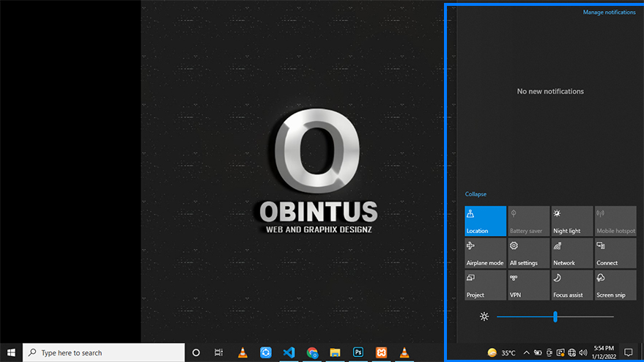Click the taskbar search box
The height and width of the screenshot is (362, 644).
click(103, 352)
